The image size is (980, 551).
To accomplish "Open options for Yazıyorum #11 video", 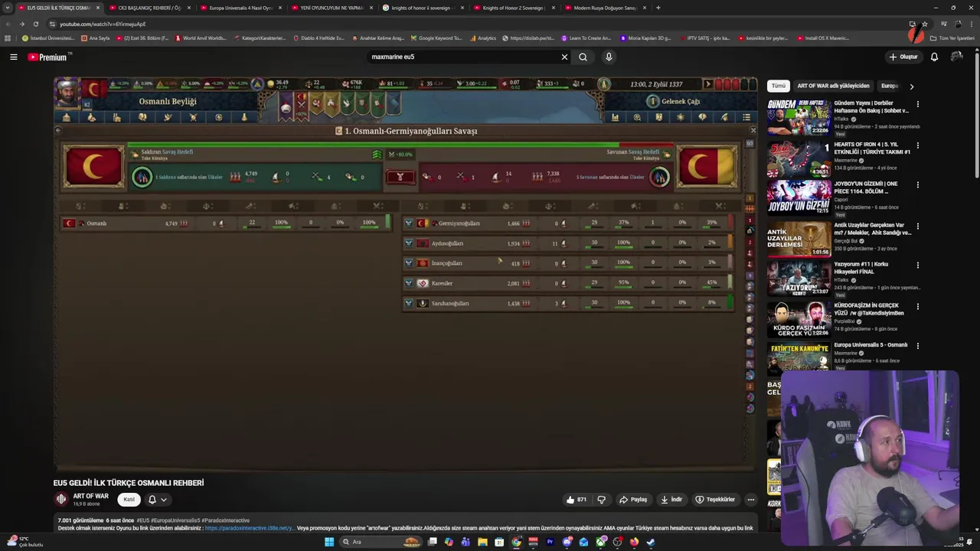I will pos(918,266).
